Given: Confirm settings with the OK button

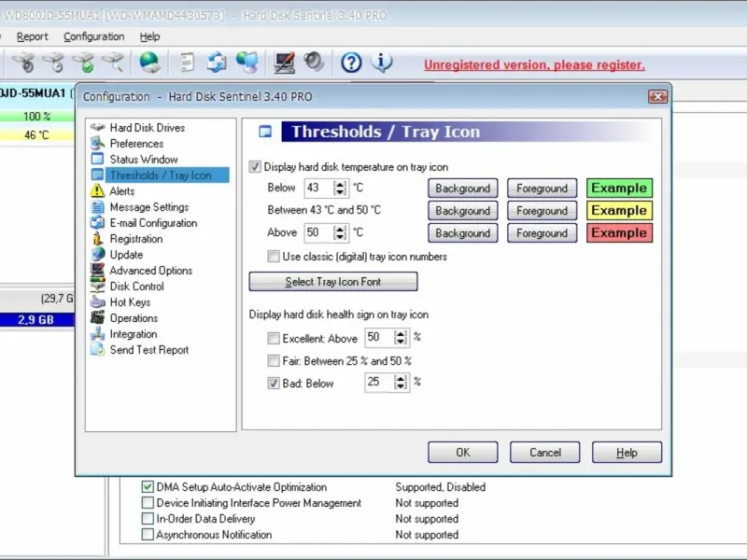Looking at the screenshot, I should coord(462,453).
